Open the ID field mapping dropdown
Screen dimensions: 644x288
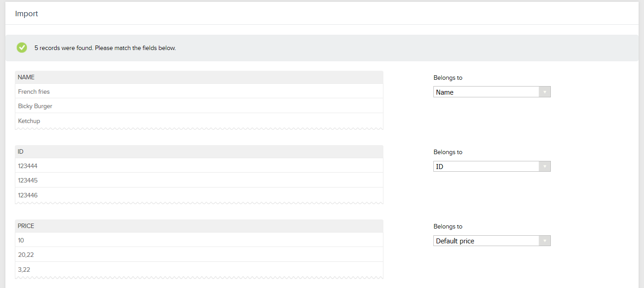pyautogui.click(x=486, y=166)
